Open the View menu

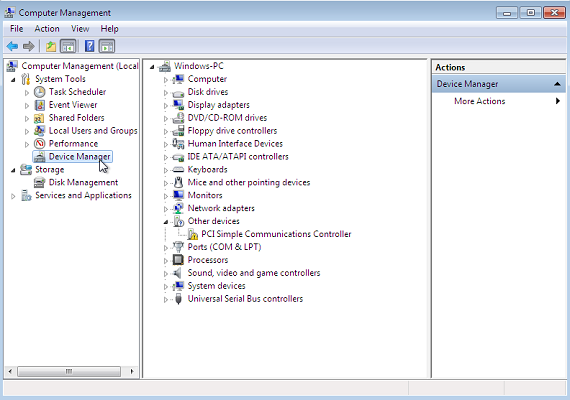coord(80,29)
